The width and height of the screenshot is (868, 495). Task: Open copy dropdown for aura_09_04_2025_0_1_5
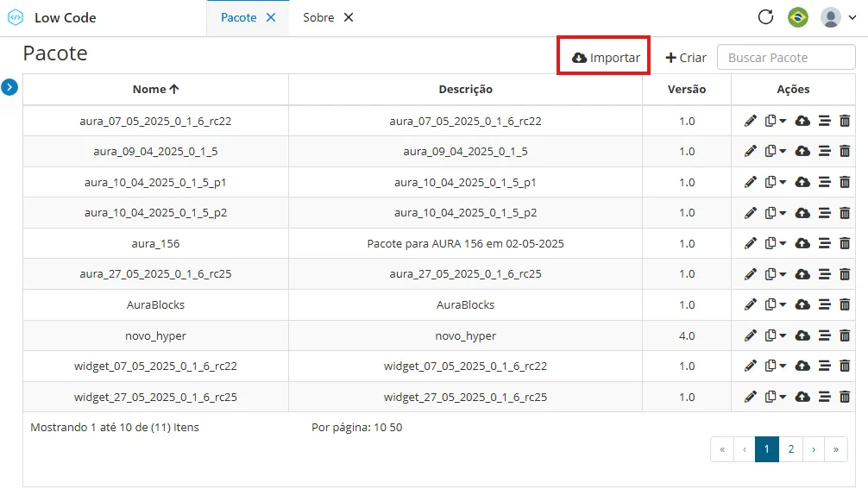coord(775,151)
